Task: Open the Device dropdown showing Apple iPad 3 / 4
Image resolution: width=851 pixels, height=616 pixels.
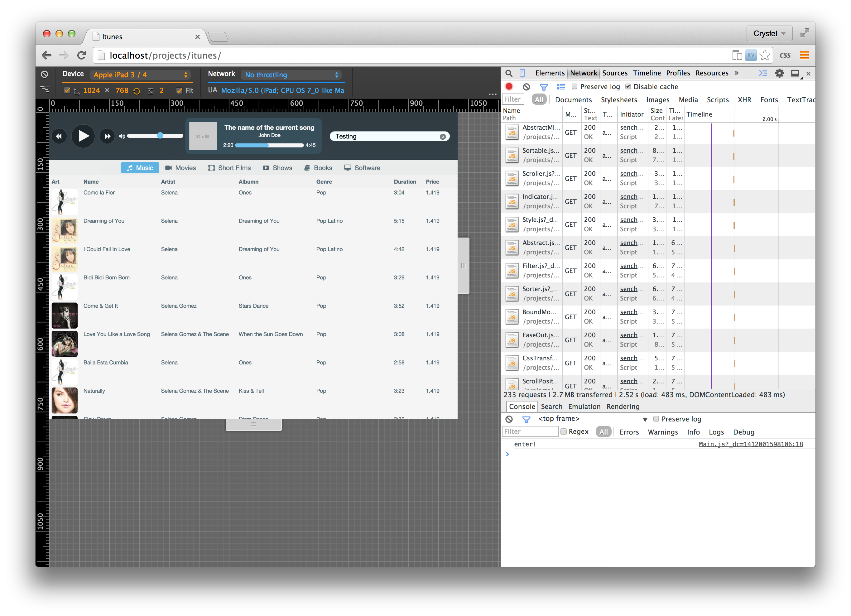Action: [x=140, y=75]
